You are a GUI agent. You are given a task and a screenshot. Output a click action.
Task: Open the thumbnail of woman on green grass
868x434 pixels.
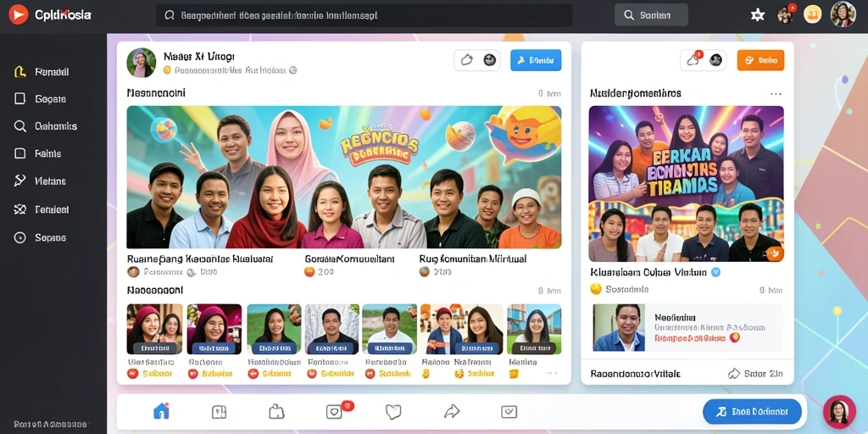click(x=274, y=329)
